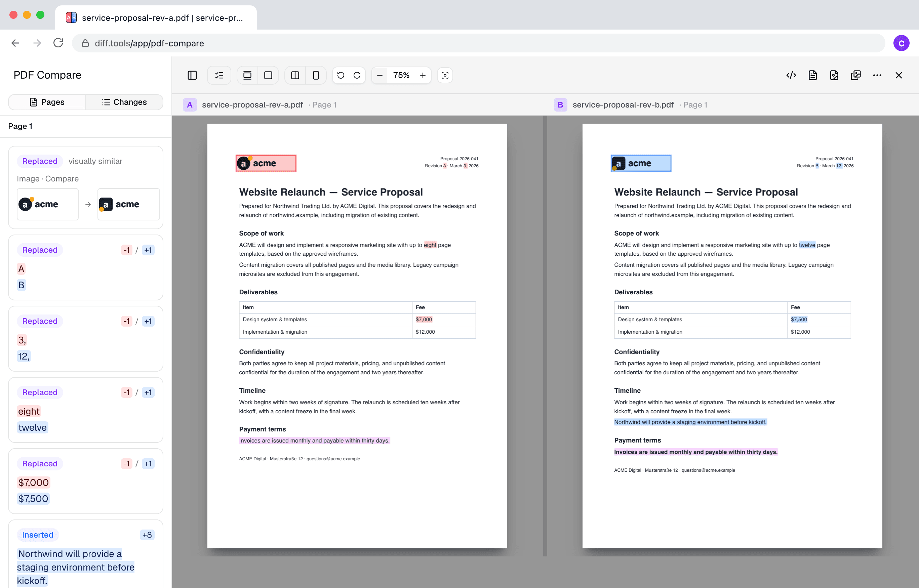Screen dimensions: 919x588
Task: Click the +8 badge on Inserted card
Action: click(147, 535)
